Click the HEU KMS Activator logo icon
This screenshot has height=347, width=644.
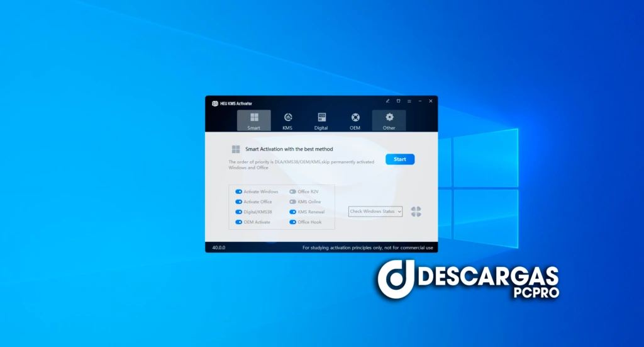[x=214, y=103]
